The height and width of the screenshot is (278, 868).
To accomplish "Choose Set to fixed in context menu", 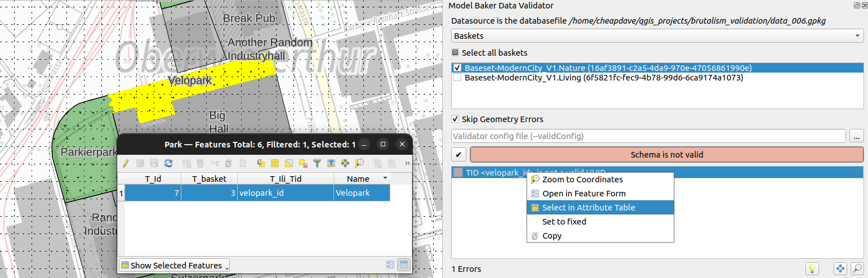I will click(x=564, y=222).
